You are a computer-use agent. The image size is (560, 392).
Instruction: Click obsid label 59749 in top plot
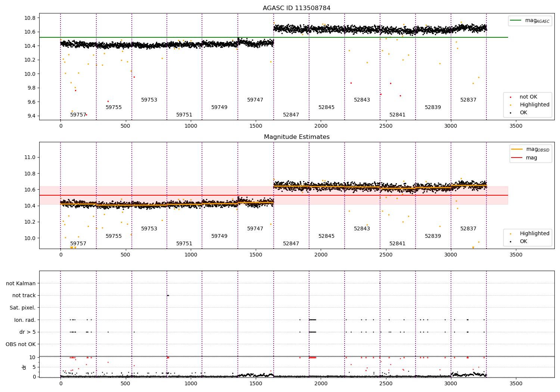click(219, 108)
